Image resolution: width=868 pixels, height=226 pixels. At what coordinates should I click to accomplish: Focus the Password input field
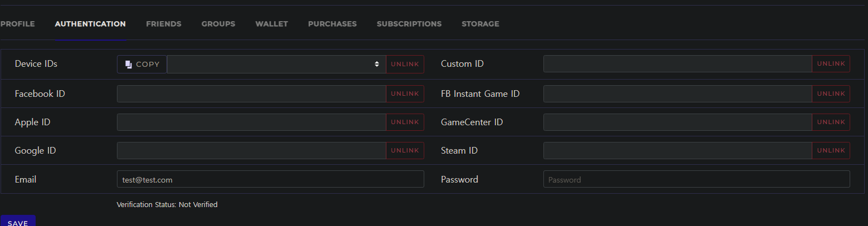point(696,179)
